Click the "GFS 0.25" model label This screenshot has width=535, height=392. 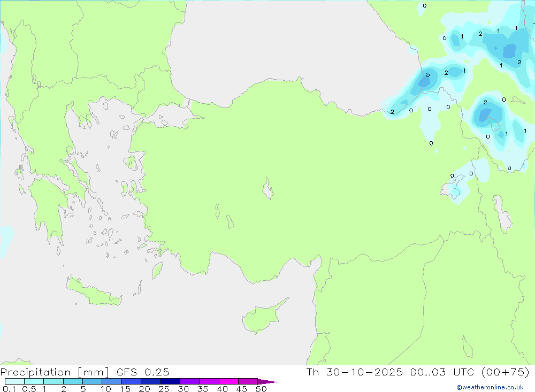(143, 372)
